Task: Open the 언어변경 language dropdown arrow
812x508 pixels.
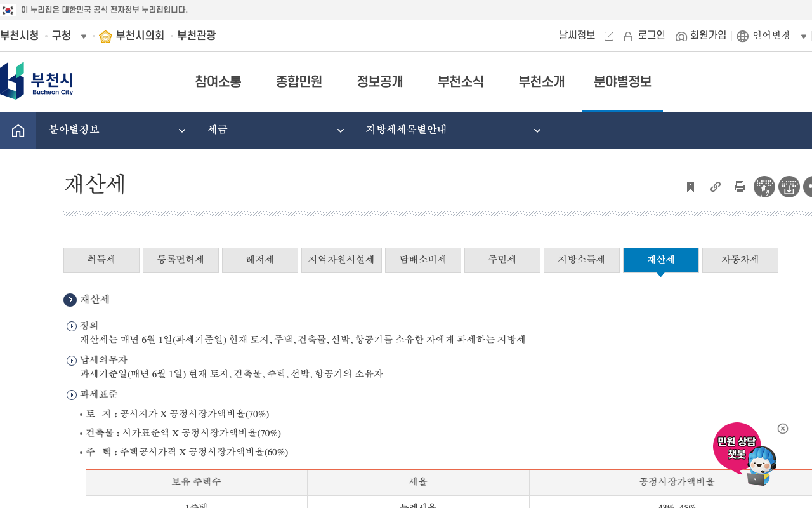Action: pyautogui.click(x=804, y=36)
